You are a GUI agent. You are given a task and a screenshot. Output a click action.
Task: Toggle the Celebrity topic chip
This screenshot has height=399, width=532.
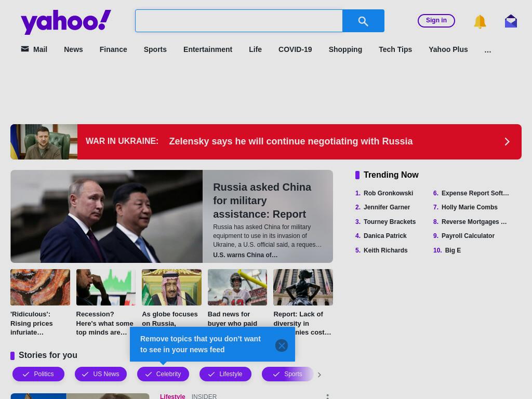tap(163, 374)
